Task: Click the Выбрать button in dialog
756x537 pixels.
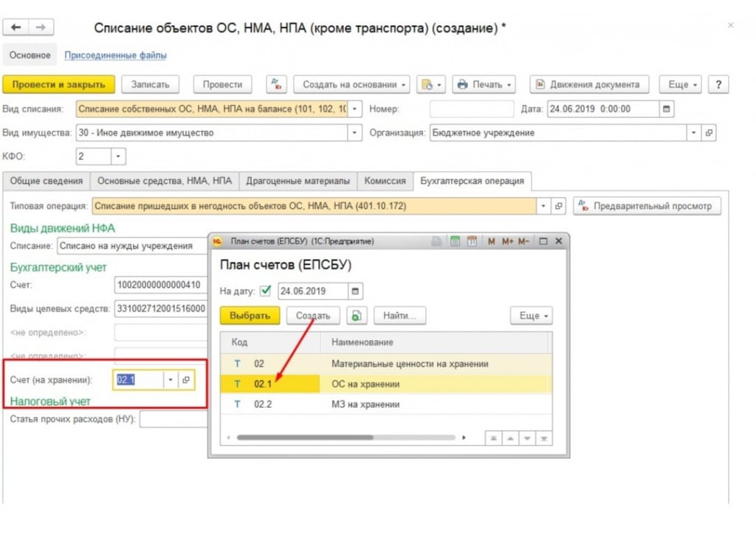Action: coord(250,316)
